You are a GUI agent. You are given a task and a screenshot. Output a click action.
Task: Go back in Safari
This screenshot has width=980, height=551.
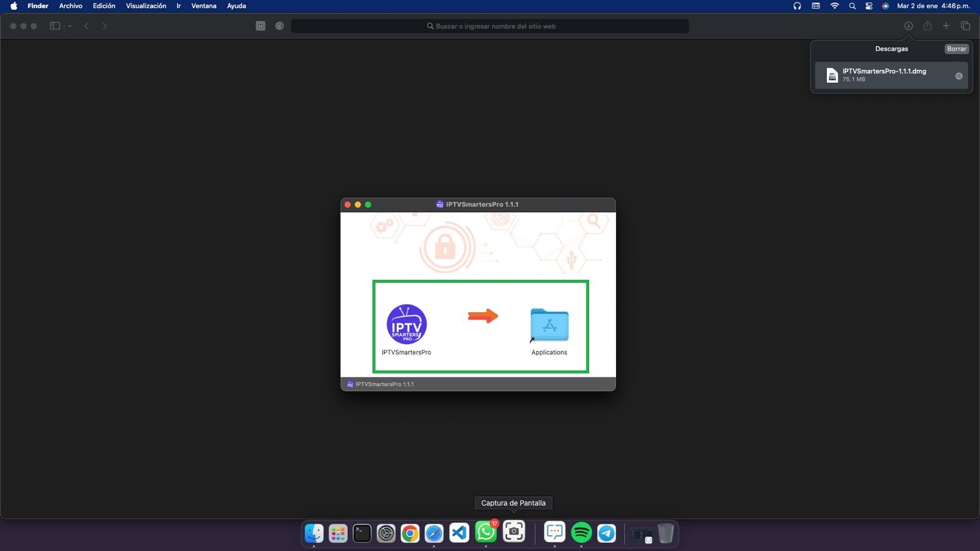pos(86,26)
